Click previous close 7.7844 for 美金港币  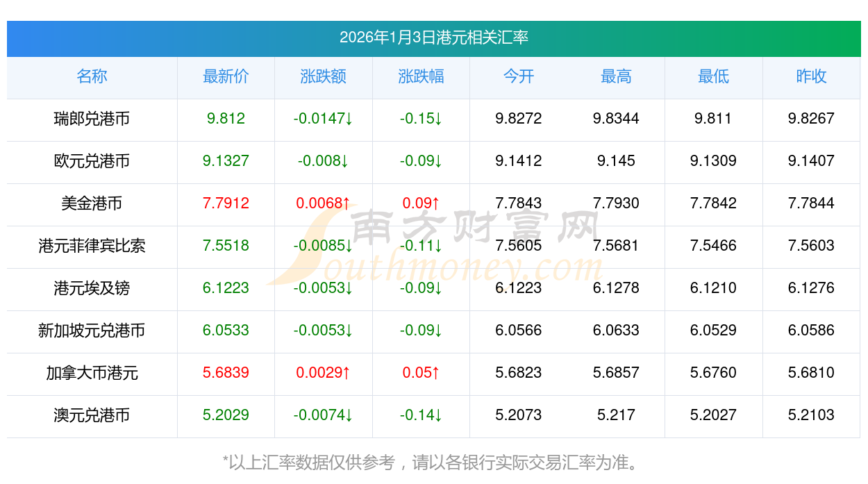point(811,203)
